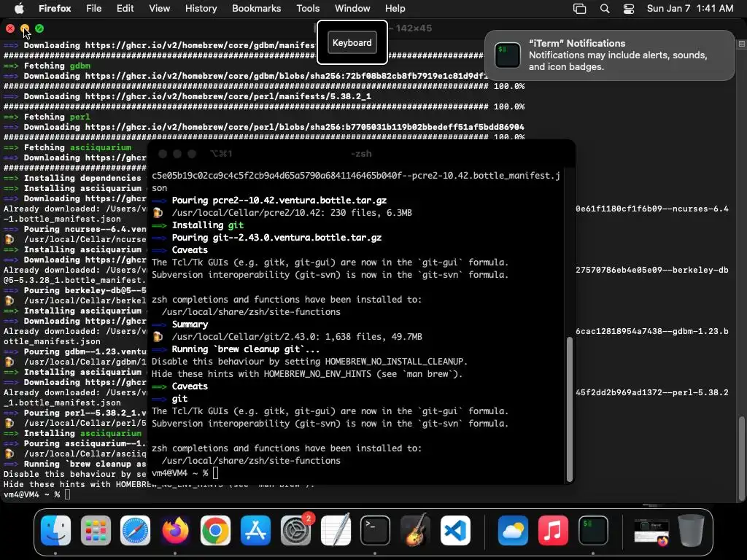
Task: Open Visual Studio Code from dock
Action: click(455, 530)
